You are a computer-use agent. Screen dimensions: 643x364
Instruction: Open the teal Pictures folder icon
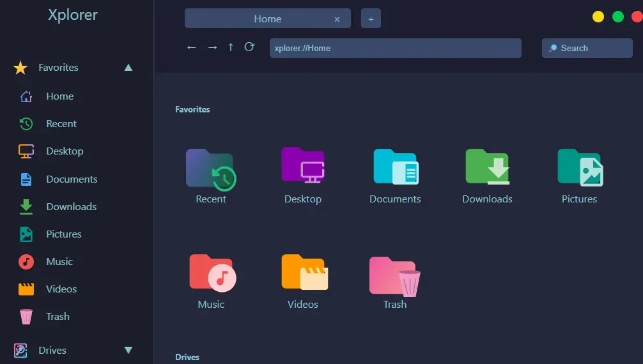pyautogui.click(x=580, y=167)
